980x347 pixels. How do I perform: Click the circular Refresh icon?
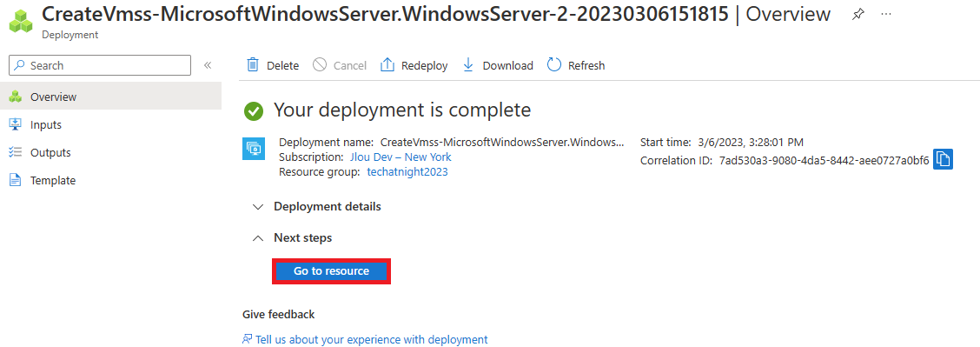(x=553, y=65)
